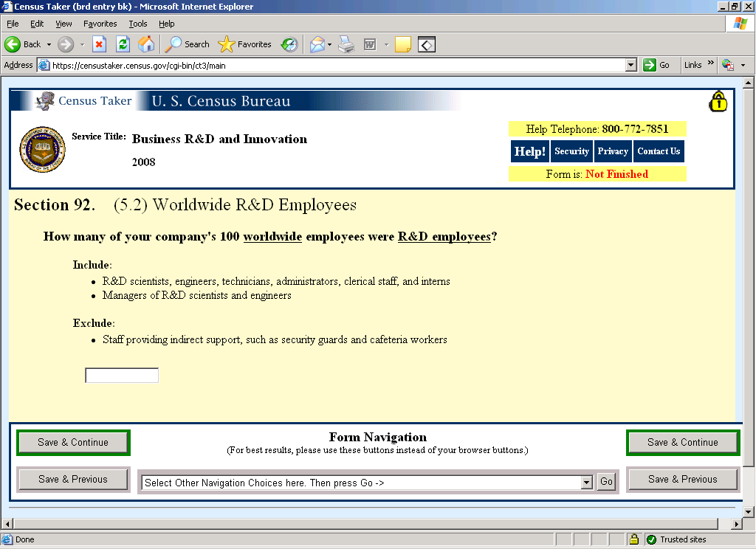The height and width of the screenshot is (549, 756).
Task: Click the yellow note toolbar icon
Action: [x=402, y=44]
